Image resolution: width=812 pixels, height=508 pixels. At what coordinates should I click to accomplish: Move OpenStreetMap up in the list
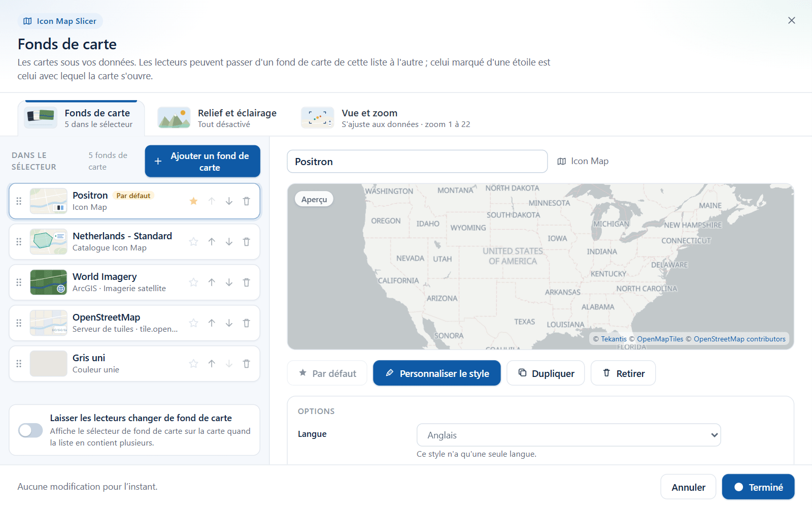212,323
